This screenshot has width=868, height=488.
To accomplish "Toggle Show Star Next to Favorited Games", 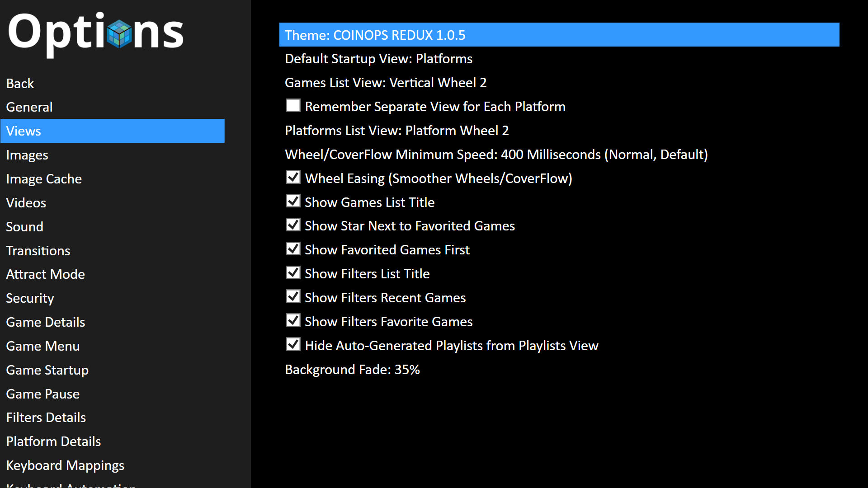I will pos(293,225).
